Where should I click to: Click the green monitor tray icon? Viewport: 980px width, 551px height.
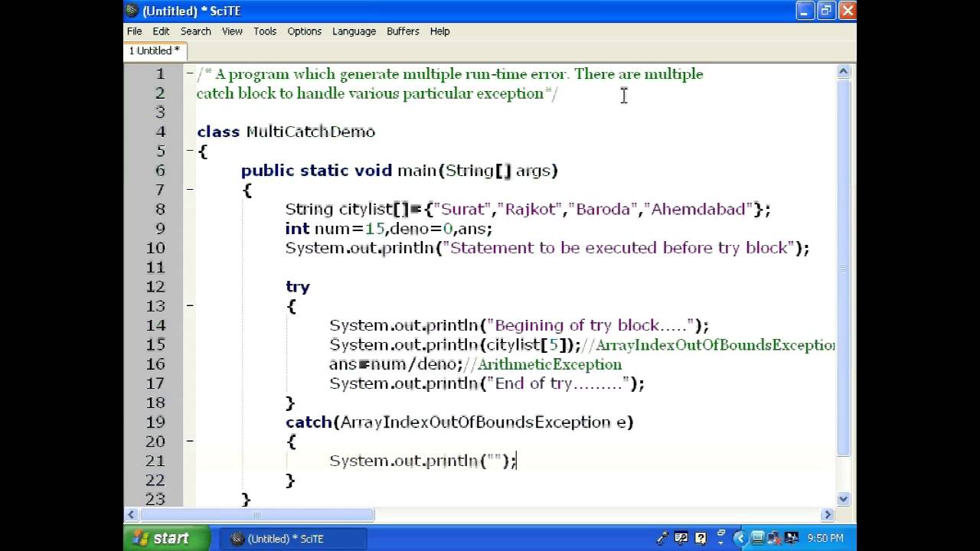(x=757, y=539)
